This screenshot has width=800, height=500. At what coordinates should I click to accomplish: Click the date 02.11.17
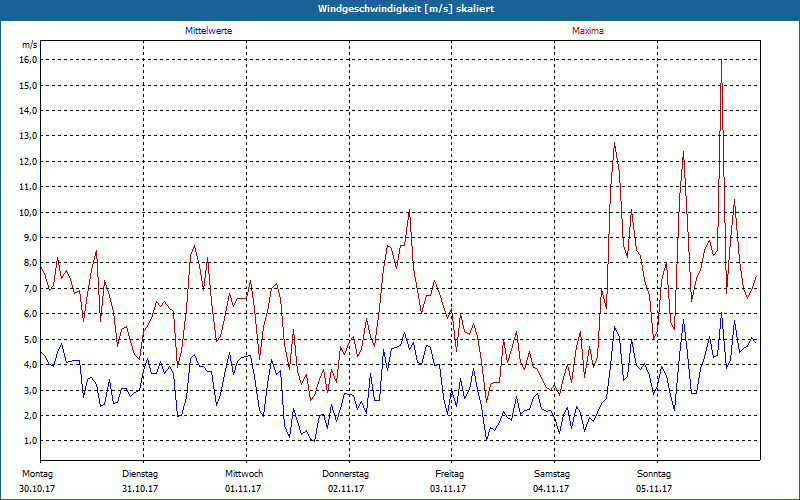click(x=345, y=489)
